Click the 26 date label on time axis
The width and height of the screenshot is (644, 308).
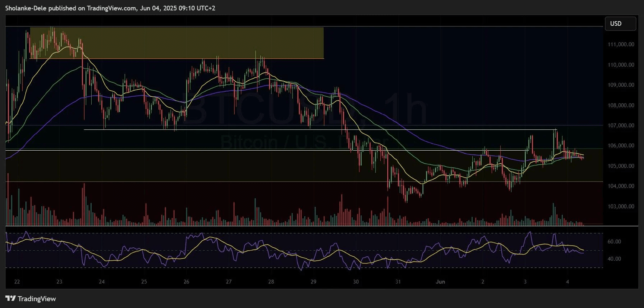[x=186, y=282]
